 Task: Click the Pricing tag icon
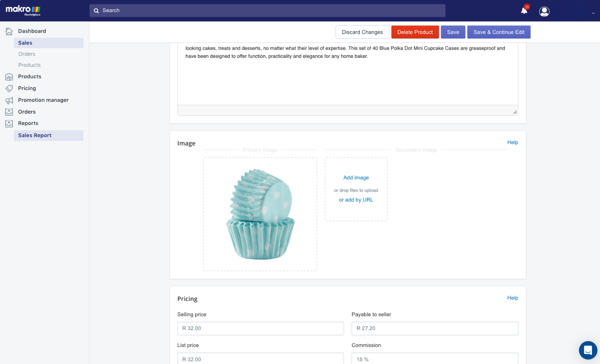pyautogui.click(x=9, y=88)
